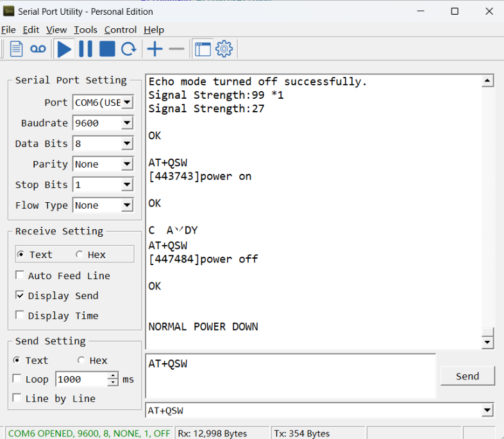Image resolution: width=504 pixels, height=439 pixels.
Task: Open the Tools menu
Action: pyautogui.click(x=85, y=30)
